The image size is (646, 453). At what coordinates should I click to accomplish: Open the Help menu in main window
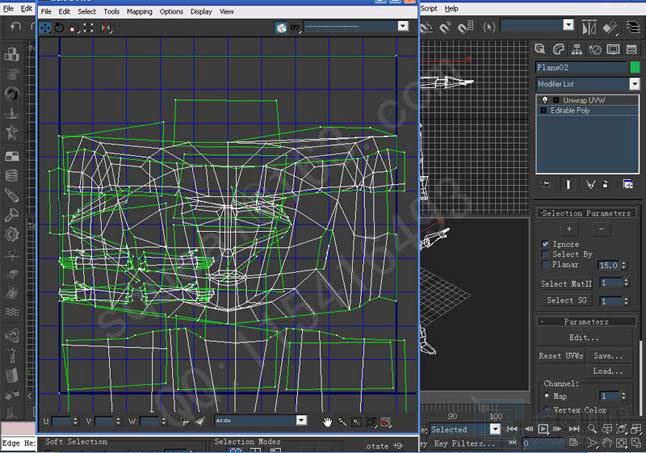tap(452, 9)
